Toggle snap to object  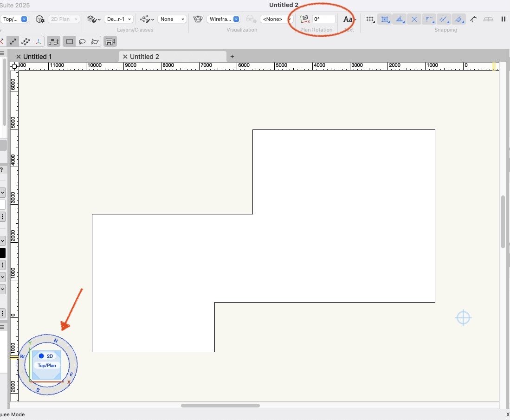384,19
